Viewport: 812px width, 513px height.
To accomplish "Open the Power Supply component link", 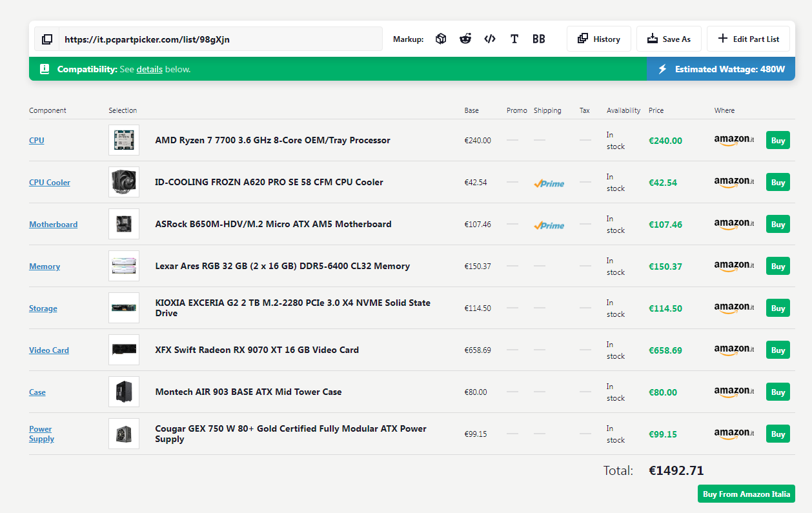I will 41,434.
